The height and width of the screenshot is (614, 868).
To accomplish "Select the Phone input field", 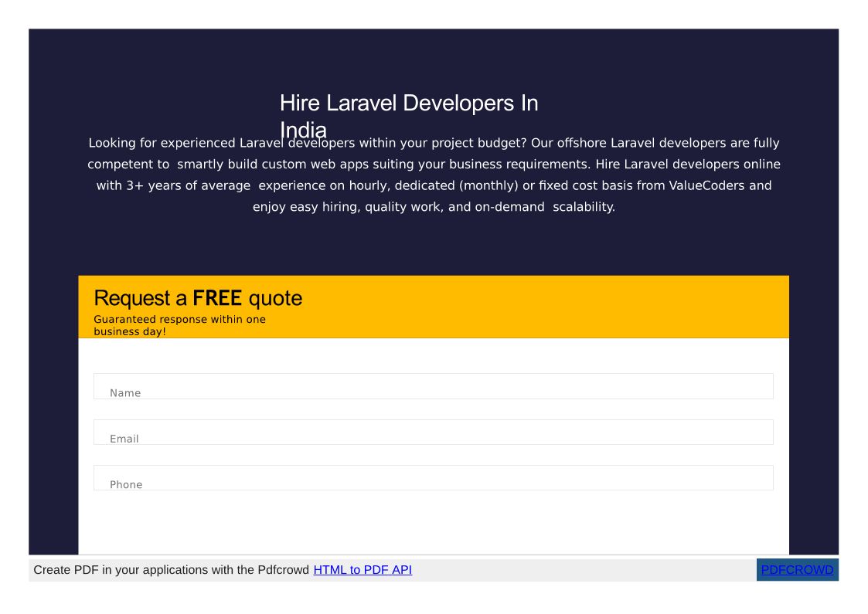I will click(x=433, y=478).
